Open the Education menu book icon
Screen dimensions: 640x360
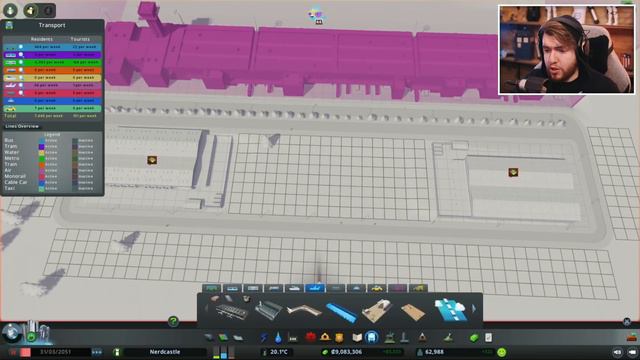[x=357, y=338]
